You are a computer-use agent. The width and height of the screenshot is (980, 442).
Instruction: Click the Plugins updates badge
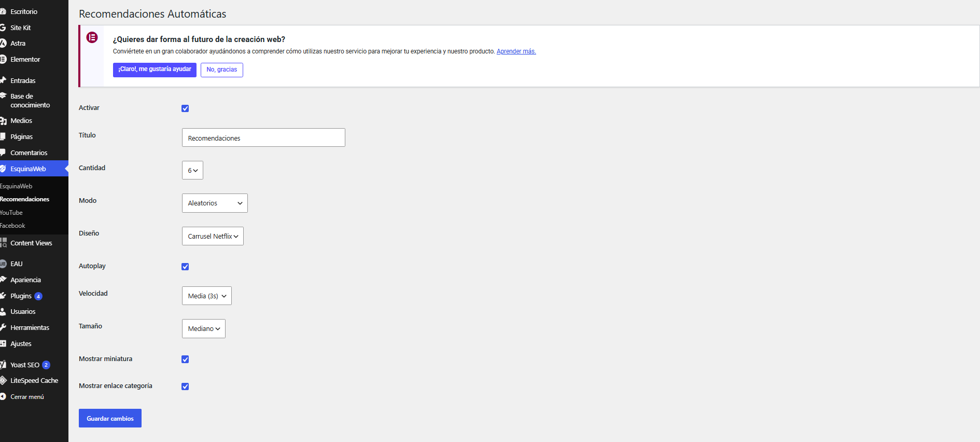[38, 296]
